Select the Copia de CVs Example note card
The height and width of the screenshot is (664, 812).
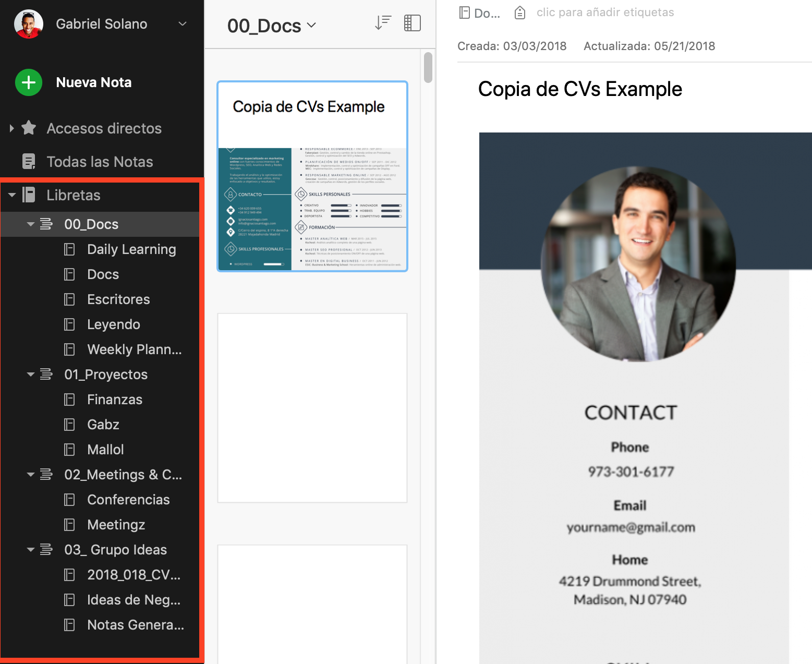[x=312, y=176]
